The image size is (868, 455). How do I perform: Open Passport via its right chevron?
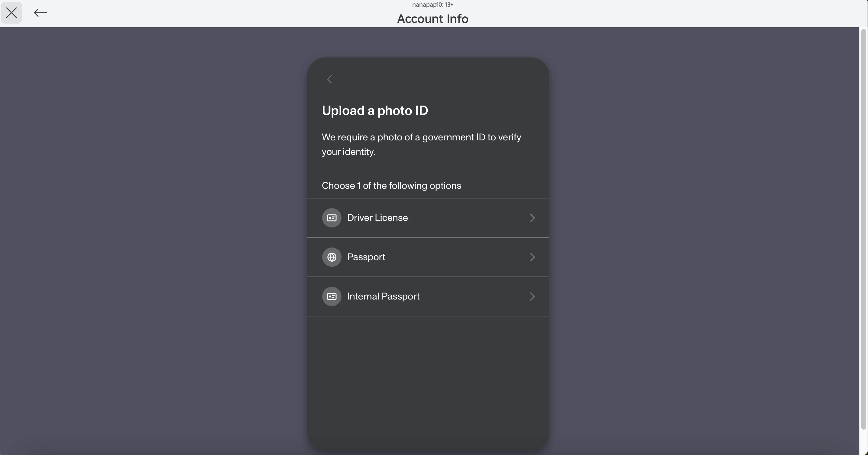[532, 257]
